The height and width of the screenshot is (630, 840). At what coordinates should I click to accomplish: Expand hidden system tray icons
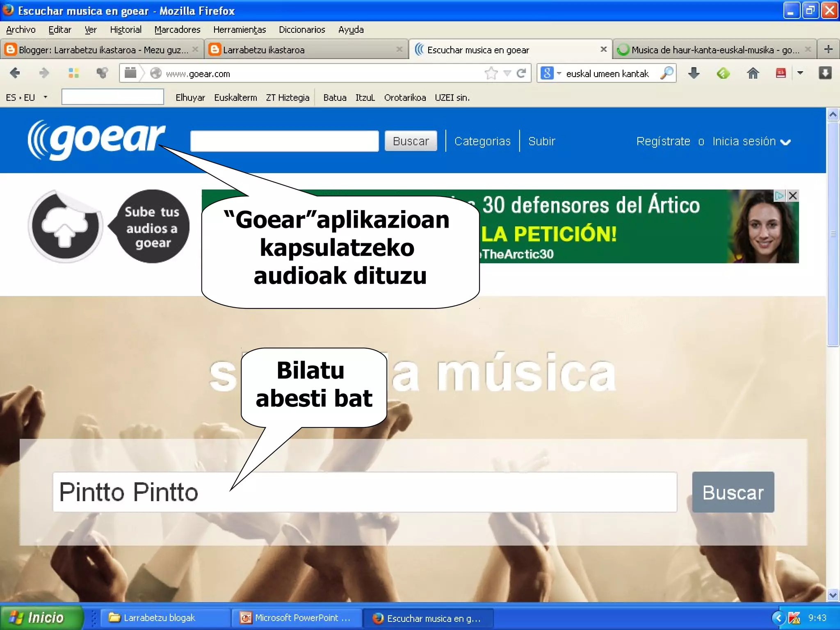[778, 618]
